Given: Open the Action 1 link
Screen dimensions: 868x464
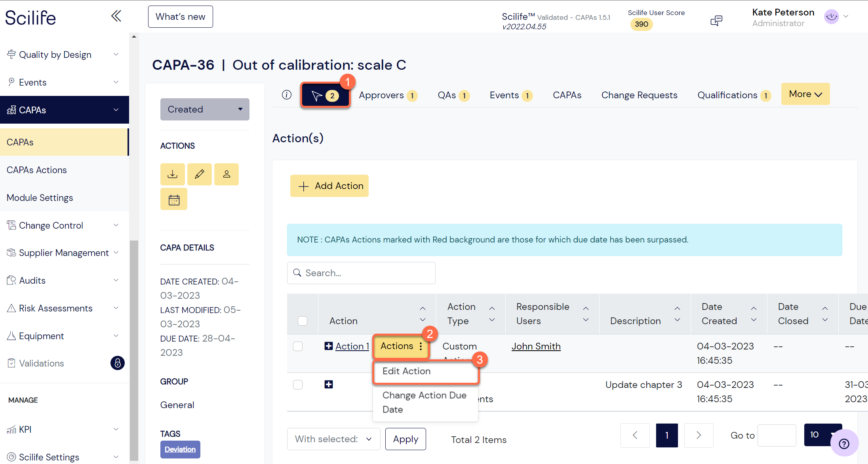Looking at the screenshot, I should coord(352,346).
